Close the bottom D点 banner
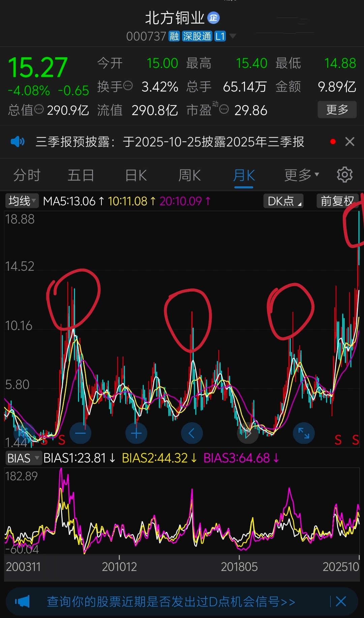The image size is (364, 618). click(341, 601)
